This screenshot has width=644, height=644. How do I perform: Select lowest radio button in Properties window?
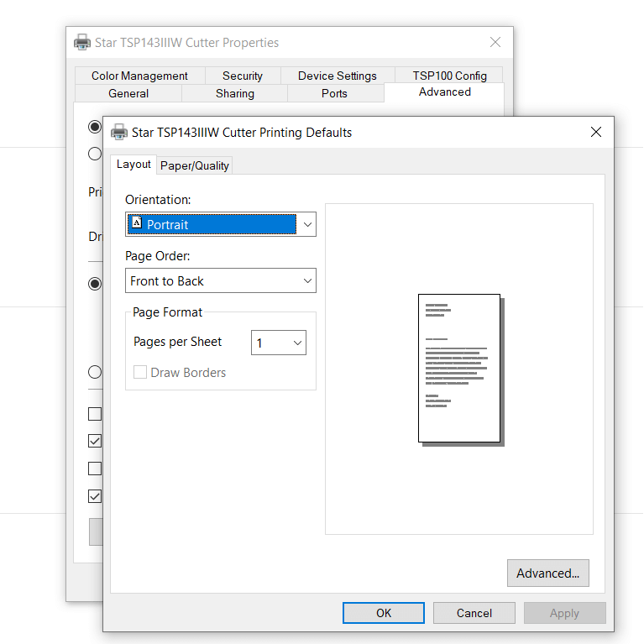[x=95, y=372]
